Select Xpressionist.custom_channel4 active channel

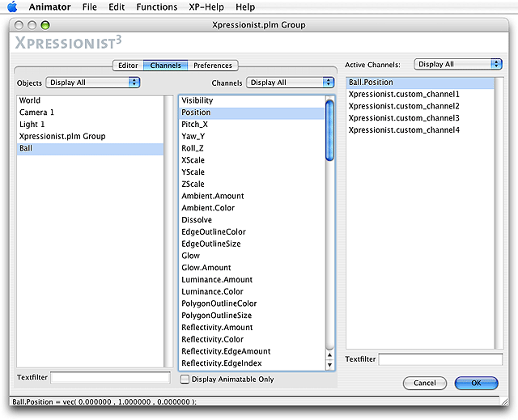420,130
